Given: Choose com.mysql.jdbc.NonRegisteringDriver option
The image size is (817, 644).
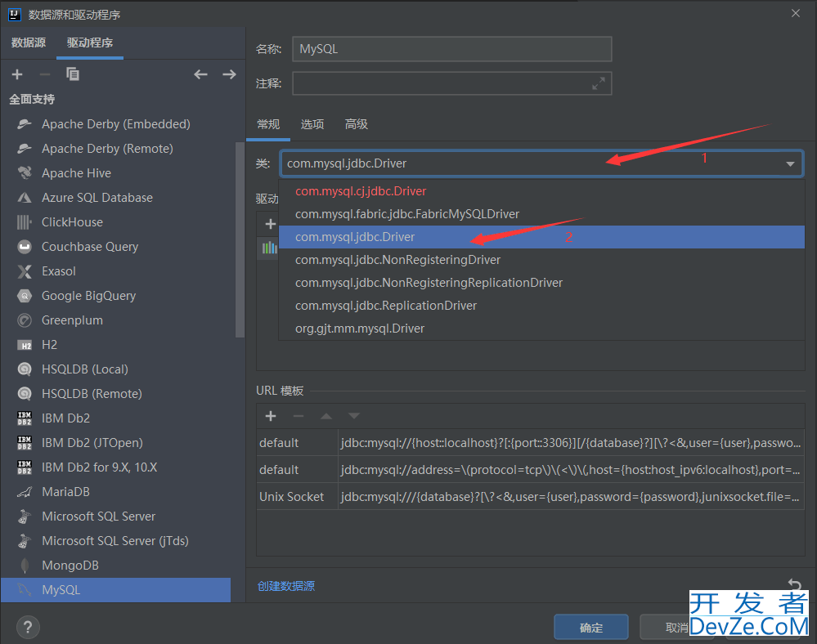Looking at the screenshot, I should pyautogui.click(x=542, y=260).
